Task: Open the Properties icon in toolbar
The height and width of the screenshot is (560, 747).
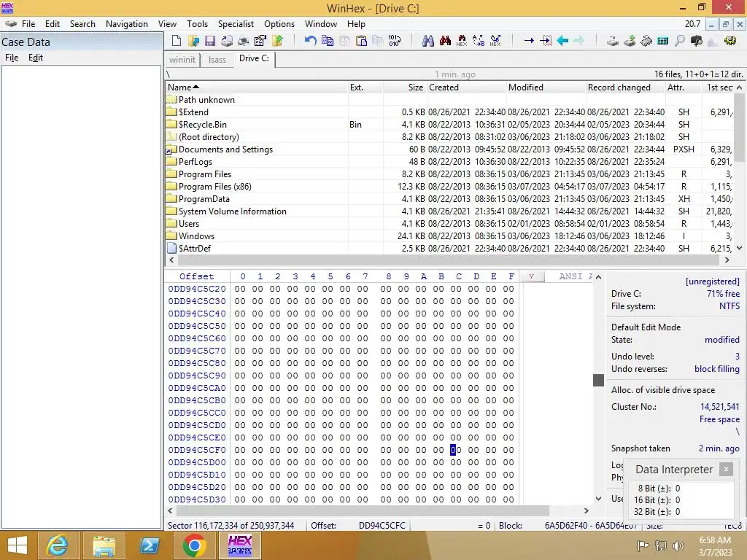Action: [260, 41]
